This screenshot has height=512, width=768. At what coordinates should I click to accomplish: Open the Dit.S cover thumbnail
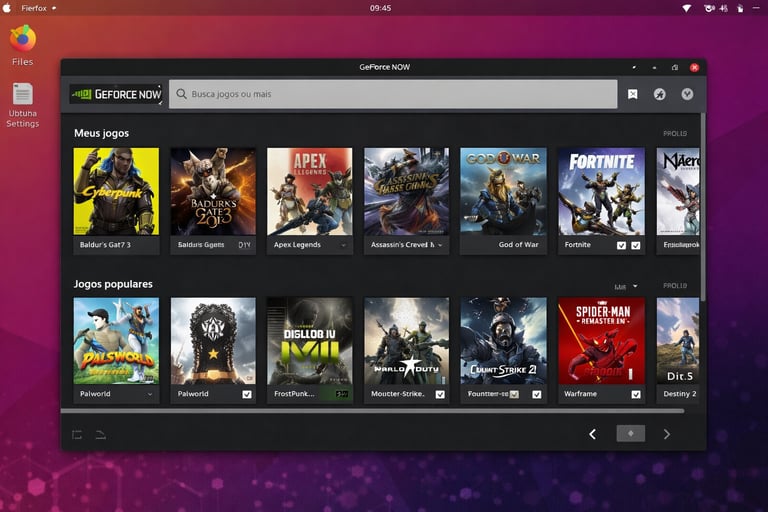(x=678, y=341)
